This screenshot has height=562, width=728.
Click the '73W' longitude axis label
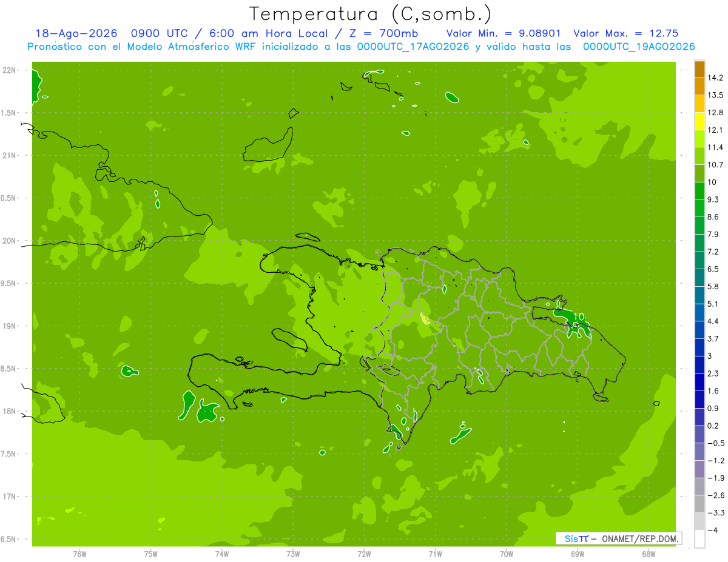[x=293, y=554]
